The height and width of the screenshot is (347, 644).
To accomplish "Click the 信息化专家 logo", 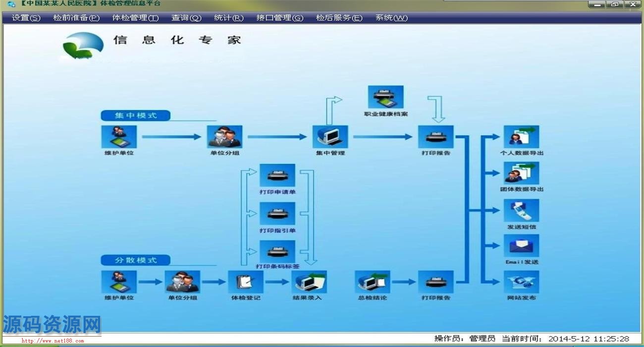I will [x=83, y=46].
